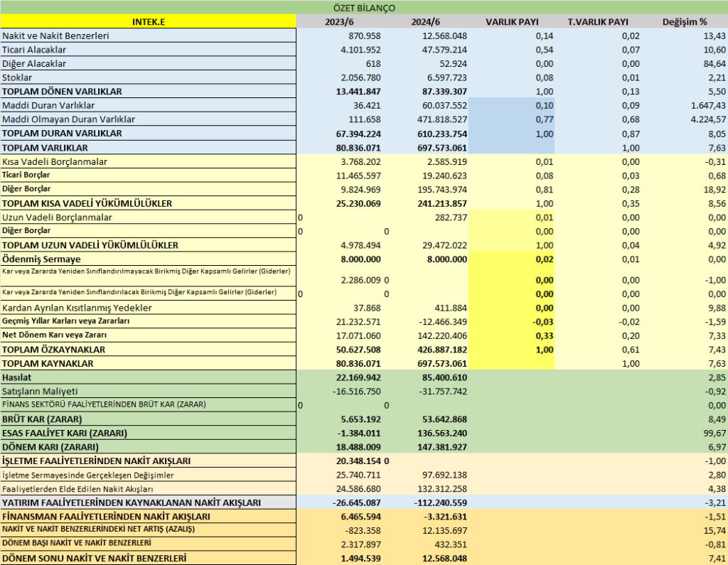The height and width of the screenshot is (565, 728).
Task: Click TOPLAM DÖNEN VARLIKLAR label
Action: pyautogui.click(x=63, y=92)
